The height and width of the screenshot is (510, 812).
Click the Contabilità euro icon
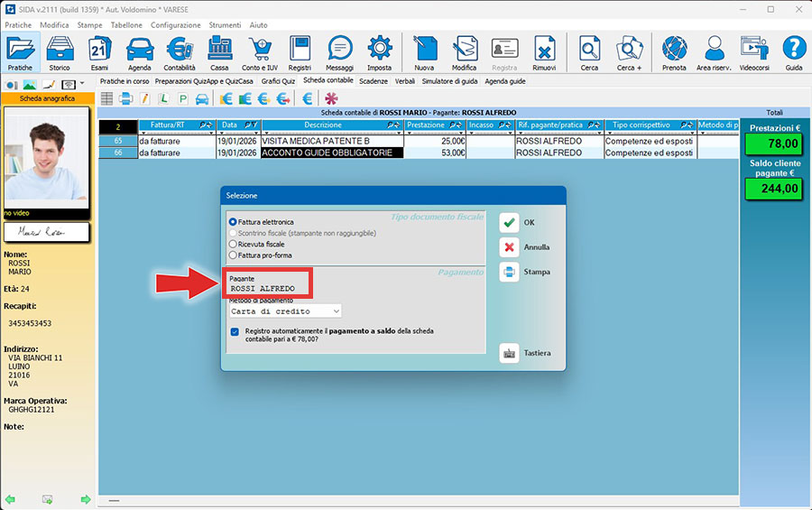click(x=179, y=52)
